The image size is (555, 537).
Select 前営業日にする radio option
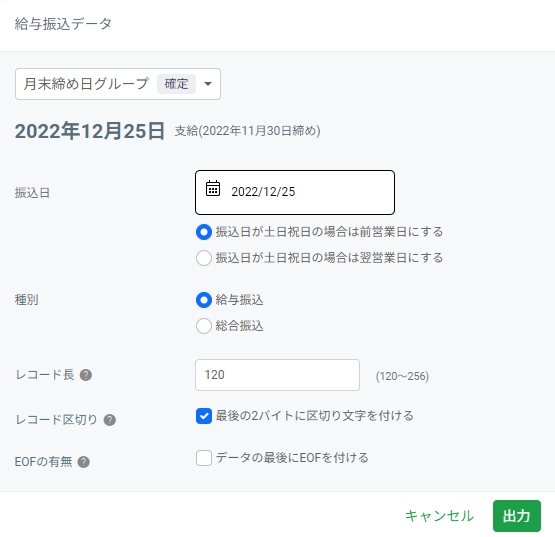(x=204, y=232)
